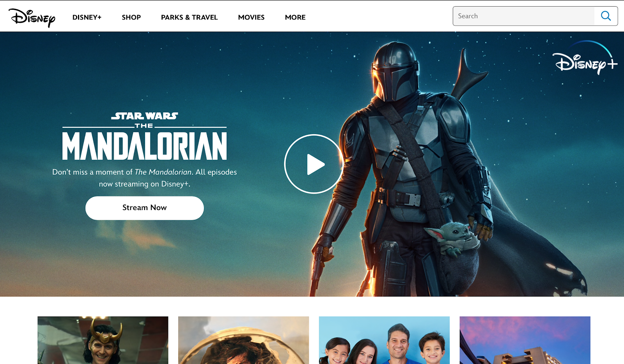
Task: Play the Mandalorian trailer video
Action: [314, 164]
